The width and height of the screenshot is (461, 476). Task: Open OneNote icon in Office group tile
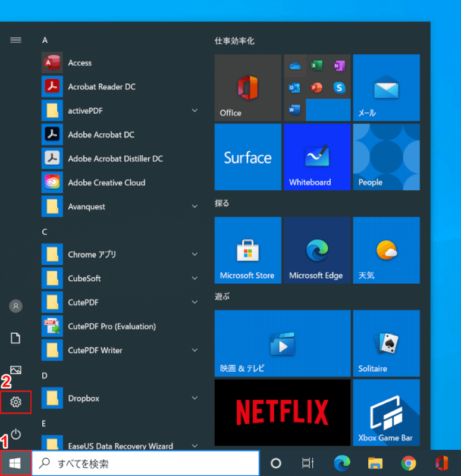[x=339, y=65]
